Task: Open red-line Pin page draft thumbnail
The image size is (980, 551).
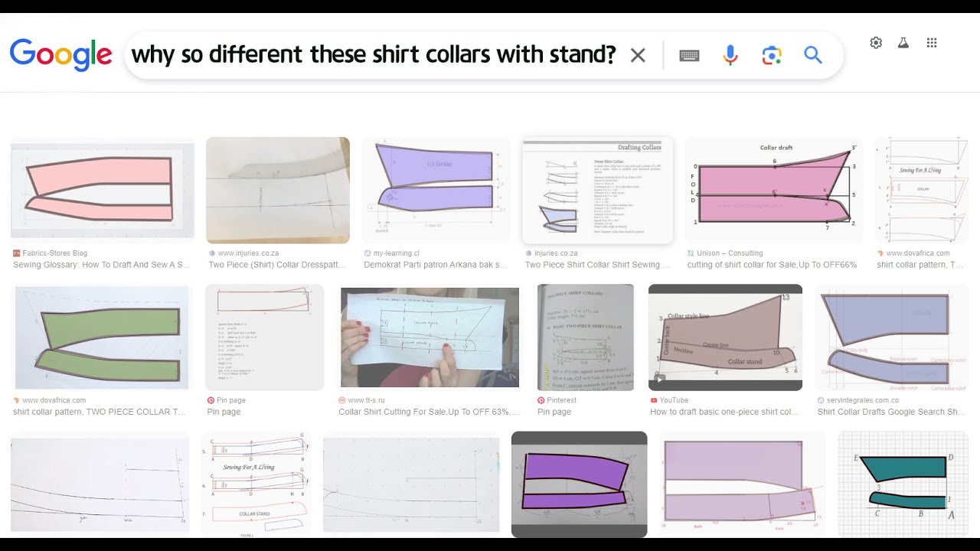Action: point(264,337)
